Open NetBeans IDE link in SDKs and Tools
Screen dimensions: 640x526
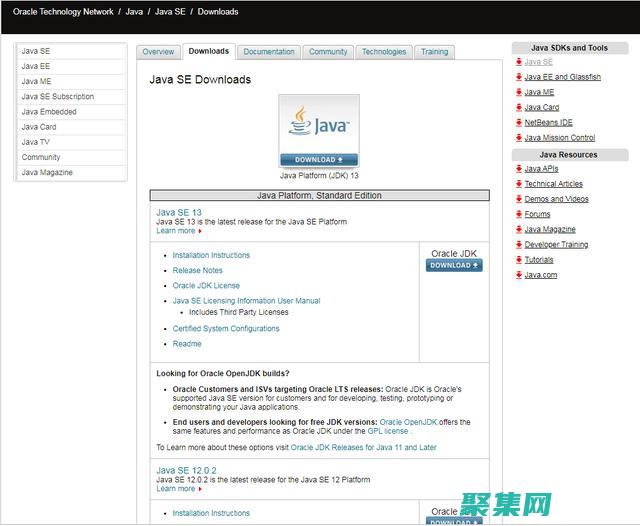549,122
